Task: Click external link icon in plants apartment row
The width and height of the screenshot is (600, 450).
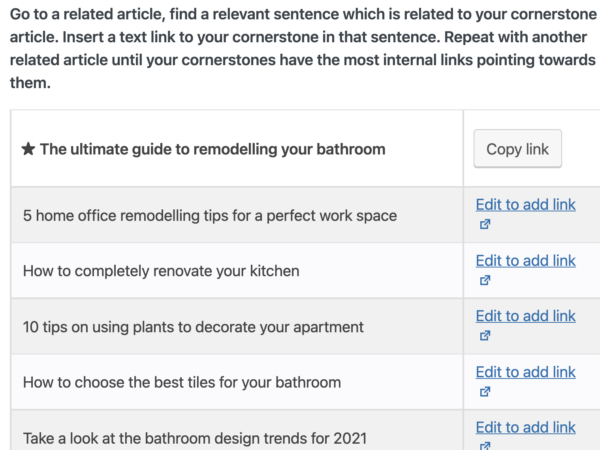Action: [x=485, y=336]
